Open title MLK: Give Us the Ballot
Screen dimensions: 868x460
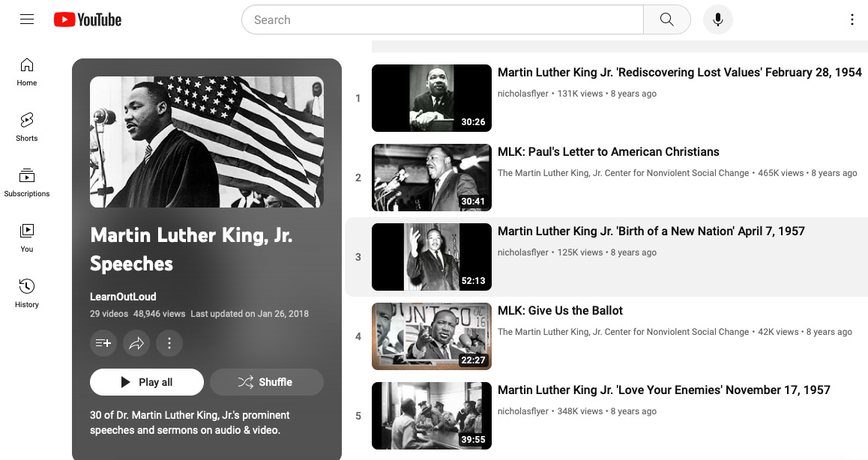560,311
